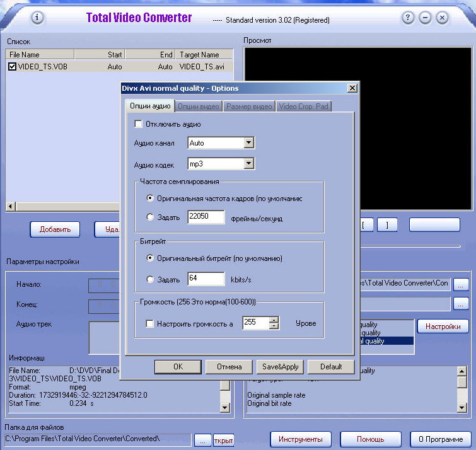This screenshot has width=476, height=450.
Task: Click second browse ... button below path
Action: (461, 304)
